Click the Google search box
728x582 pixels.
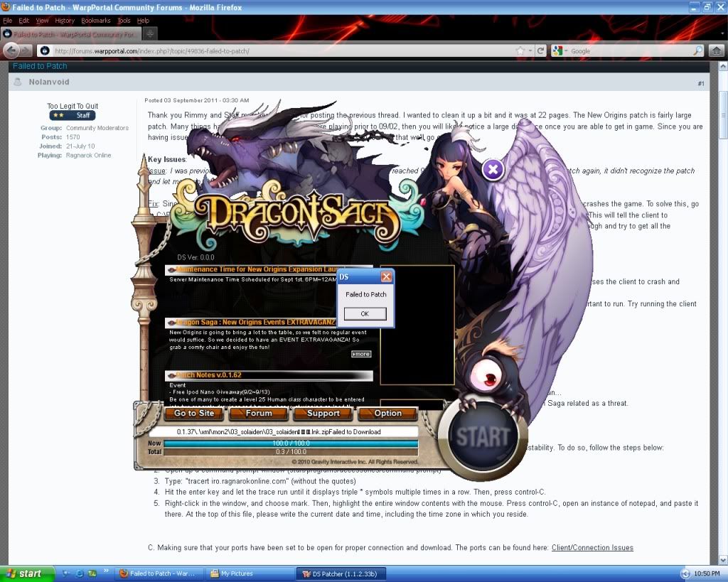(631, 51)
